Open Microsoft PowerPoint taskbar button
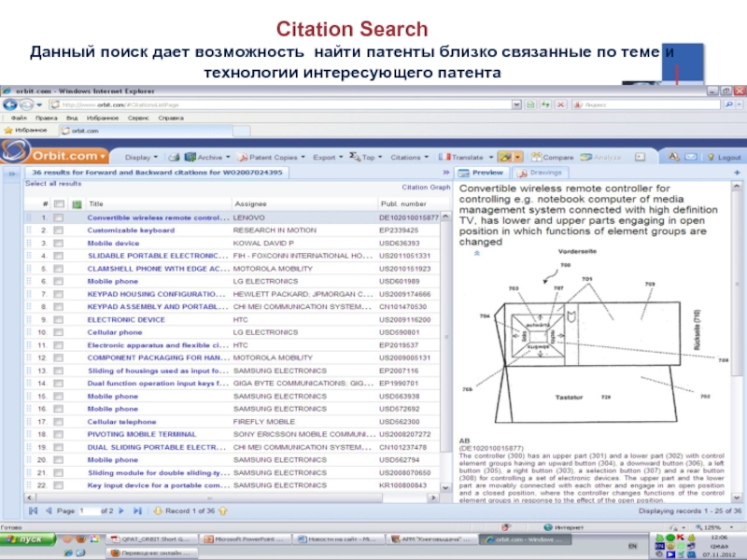 244,539
